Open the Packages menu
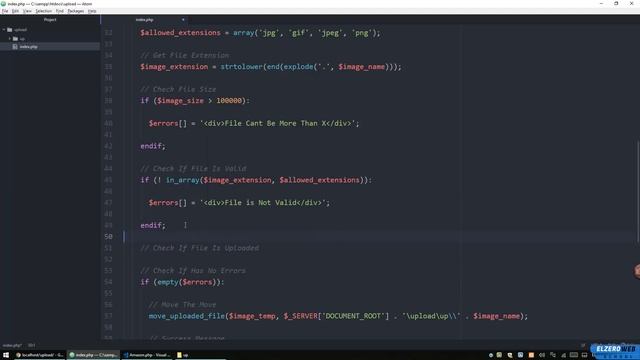640x360 pixels. pyautogui.click(x=76, y=11)
